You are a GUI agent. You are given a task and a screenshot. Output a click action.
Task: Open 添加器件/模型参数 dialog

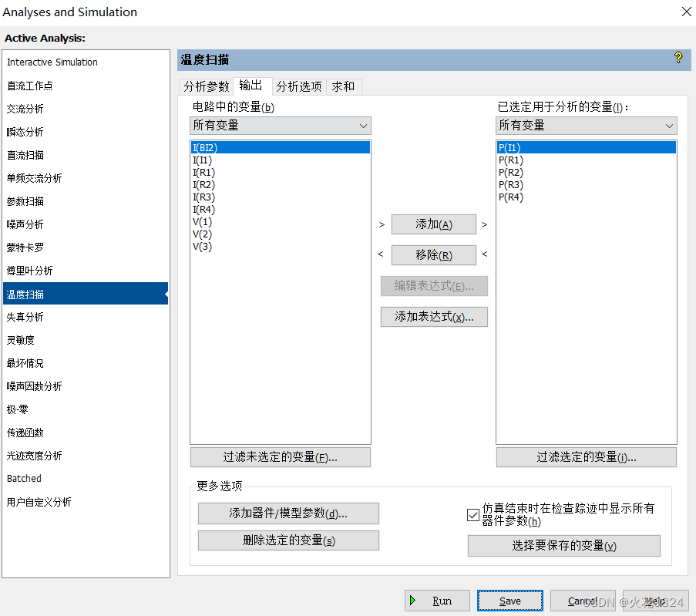pos(288,513)
